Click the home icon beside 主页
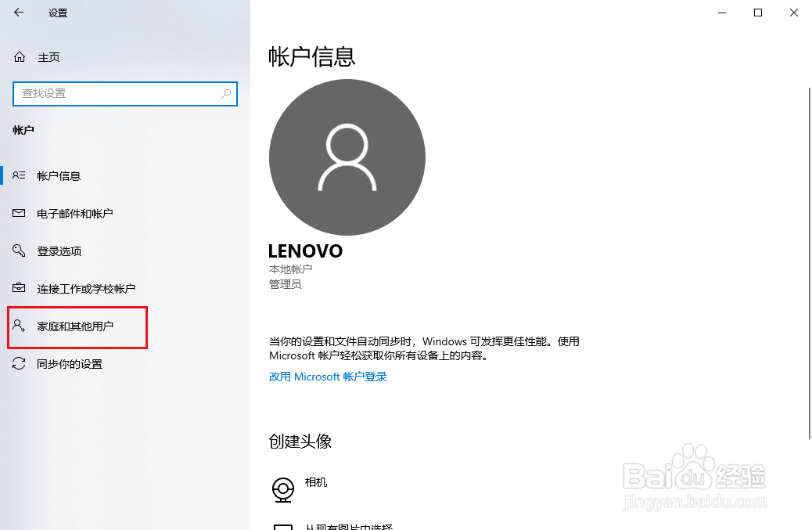Screen dimensions: 812x530 coord(19,57)
